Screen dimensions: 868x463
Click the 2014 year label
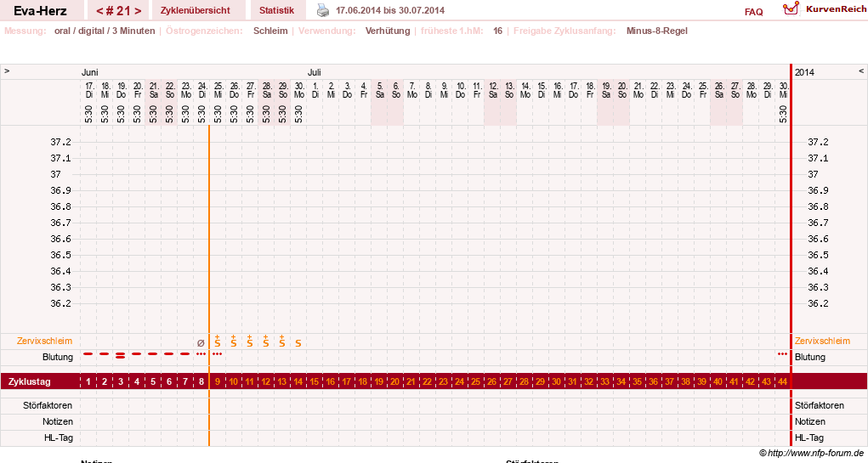804,72
